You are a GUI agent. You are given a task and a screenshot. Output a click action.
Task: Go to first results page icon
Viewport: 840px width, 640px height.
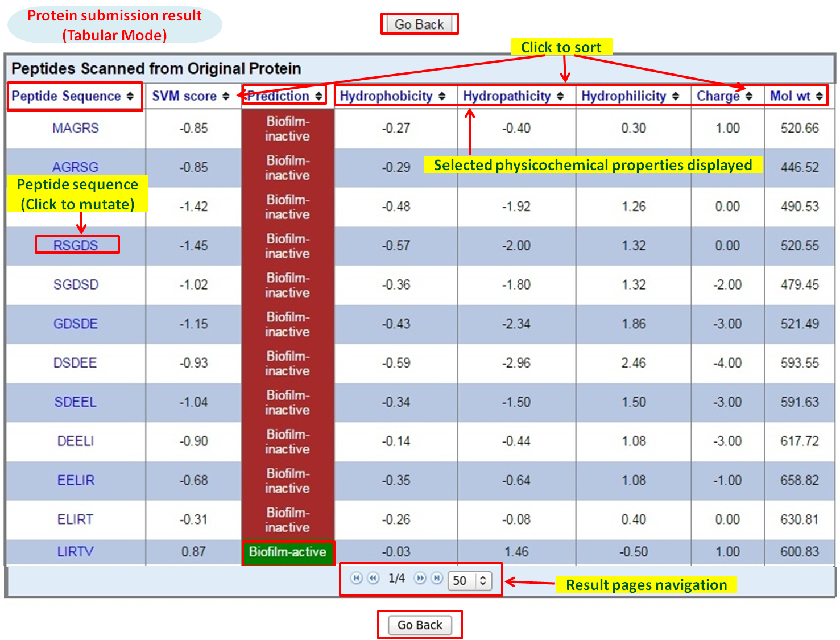357,578
